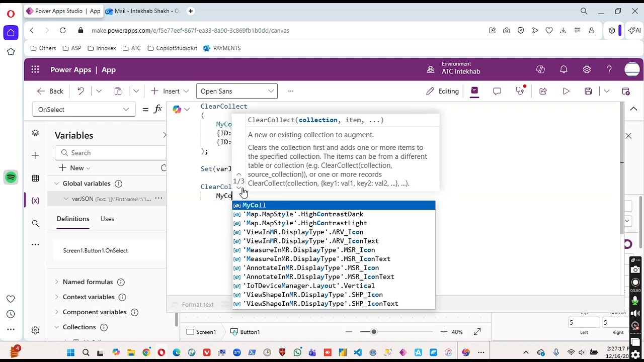Click the Insert plus icon in sidebar

click(x=35, y=155)
